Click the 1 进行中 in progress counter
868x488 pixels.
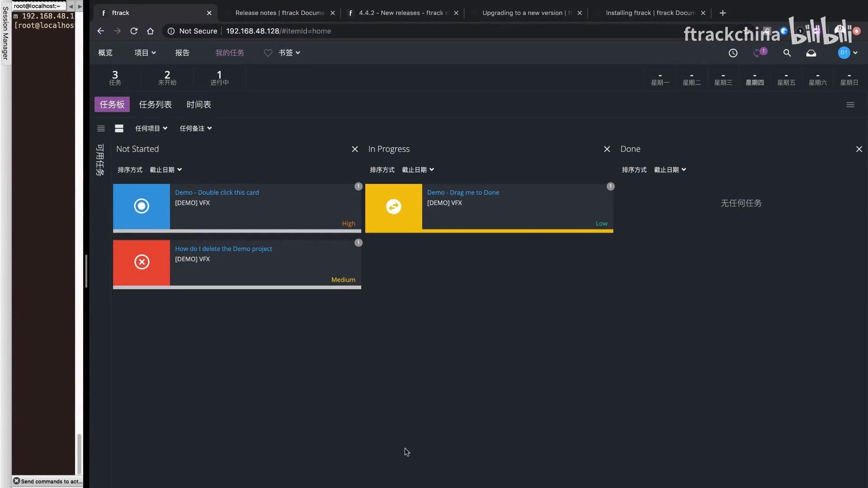(x=219, y=78)
